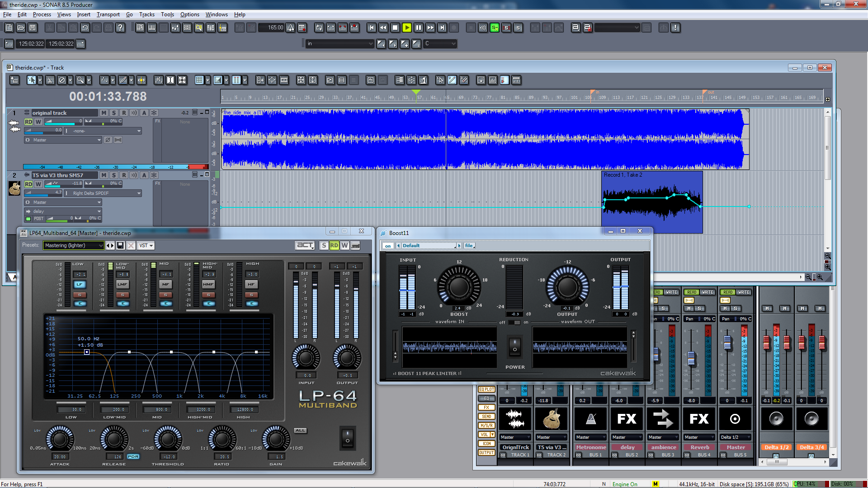Click the Boost11 file button
Image resolution: width=868 pixels, height=488 pixels.
coord(469,246)
